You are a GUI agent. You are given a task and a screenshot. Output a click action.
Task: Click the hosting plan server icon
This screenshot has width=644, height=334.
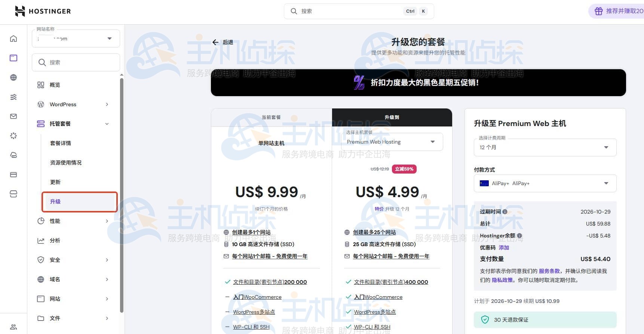(41, 124)
